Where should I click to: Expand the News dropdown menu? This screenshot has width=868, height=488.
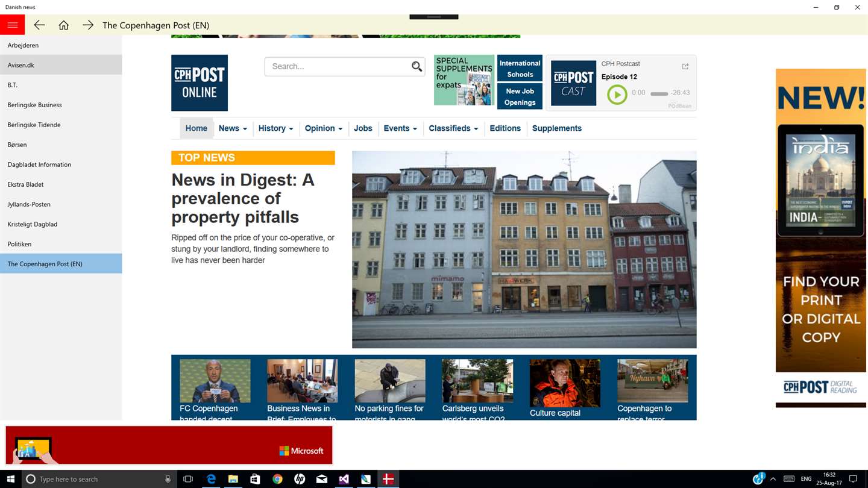[x=233, y=128]
